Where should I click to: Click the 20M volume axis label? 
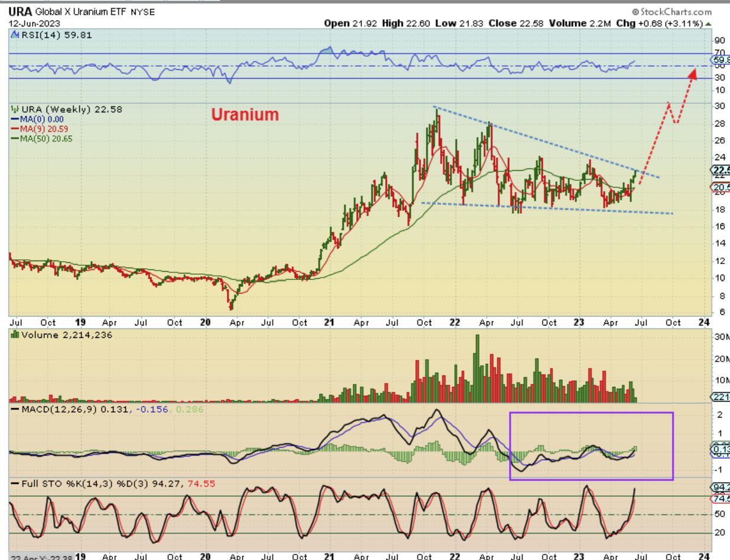721,359
